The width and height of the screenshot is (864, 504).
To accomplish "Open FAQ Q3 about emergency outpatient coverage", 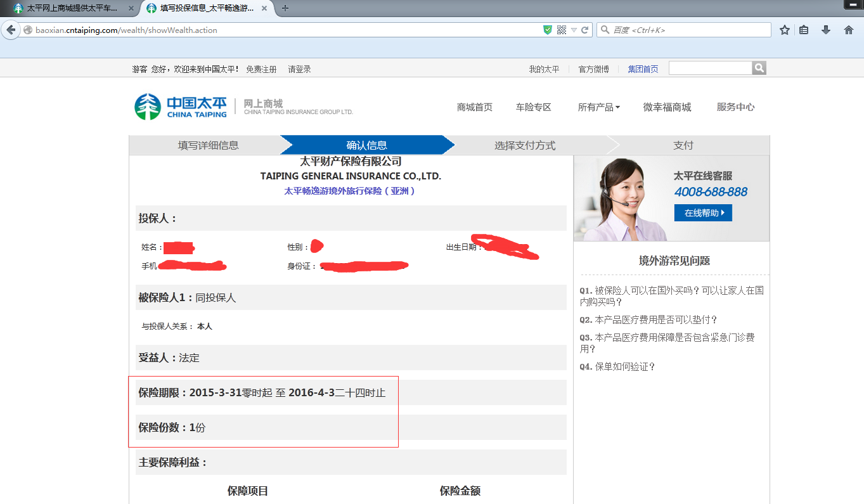I will tap(667, 343).
